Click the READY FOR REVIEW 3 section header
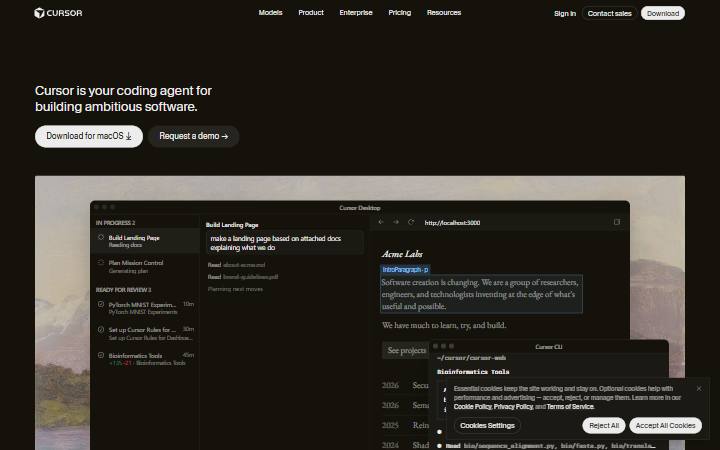The width and height of the screenshot is (720, 450). (x=123, y=290)
